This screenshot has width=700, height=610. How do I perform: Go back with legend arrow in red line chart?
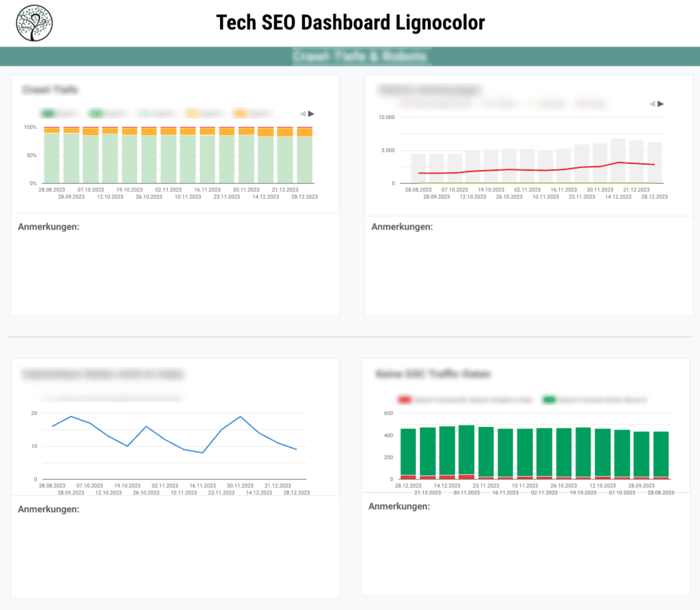pos(652,104)
